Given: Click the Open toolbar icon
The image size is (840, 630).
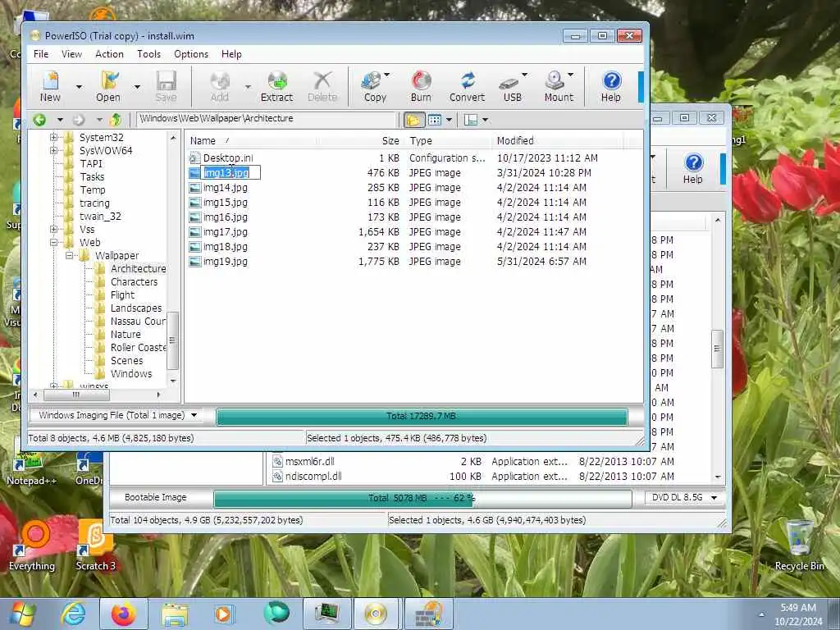Looking at the screenshot, I should (108, 86).
